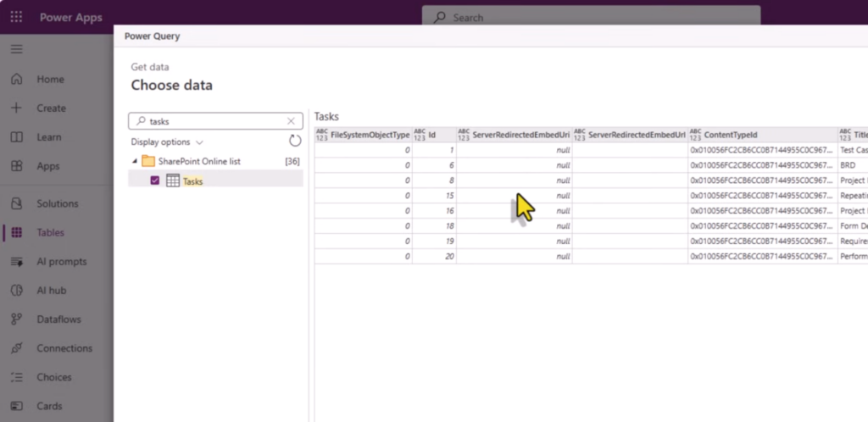The width and height of the screenshot is (868, 422).
Task: Click the tasks filter search field
Action: coord(215,121)
